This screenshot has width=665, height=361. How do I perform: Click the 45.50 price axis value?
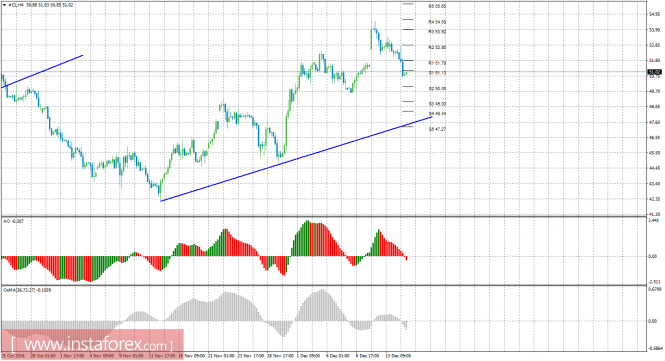654,153
